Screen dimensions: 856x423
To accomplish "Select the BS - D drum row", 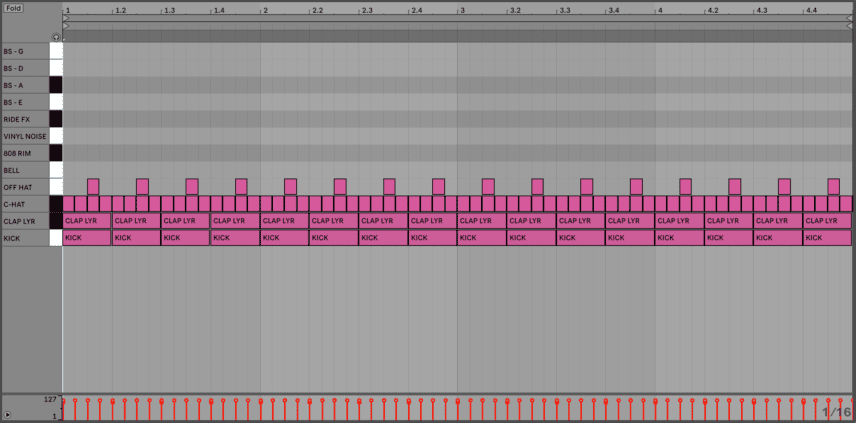I will click(x=25, y=68).
